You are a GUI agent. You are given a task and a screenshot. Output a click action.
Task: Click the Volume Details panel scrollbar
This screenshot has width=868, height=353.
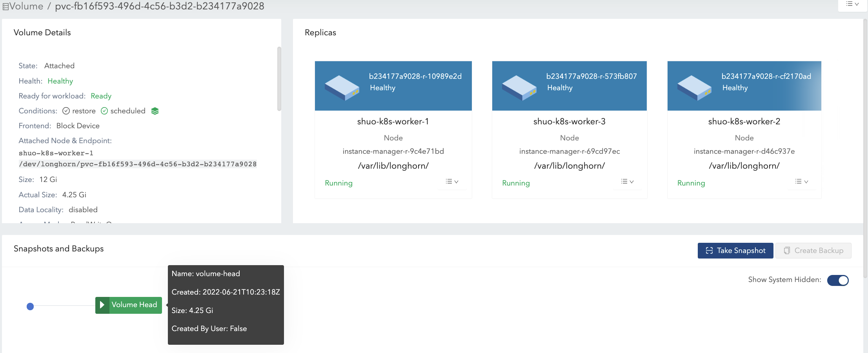tap(279, 79)
